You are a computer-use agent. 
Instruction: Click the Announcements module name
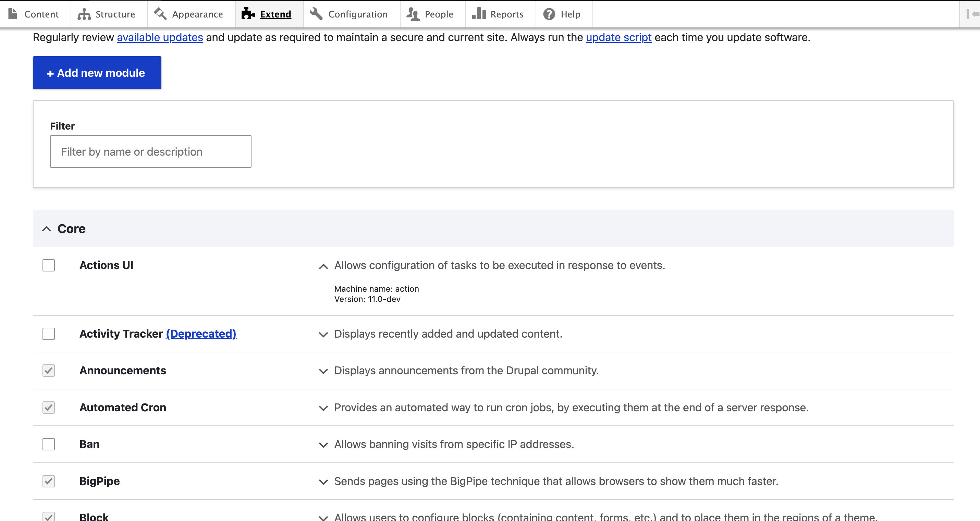point(123,370)
